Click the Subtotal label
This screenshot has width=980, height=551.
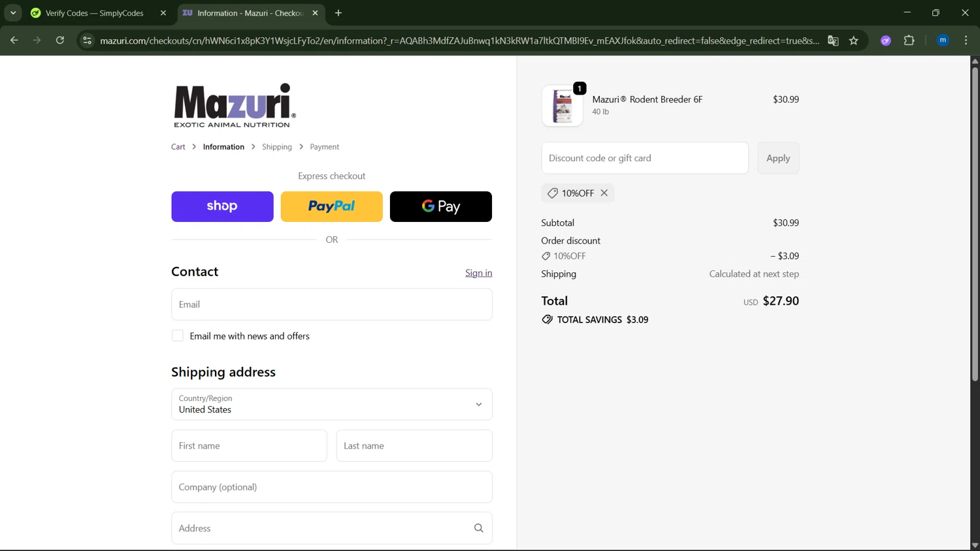[x=557, y=223]
